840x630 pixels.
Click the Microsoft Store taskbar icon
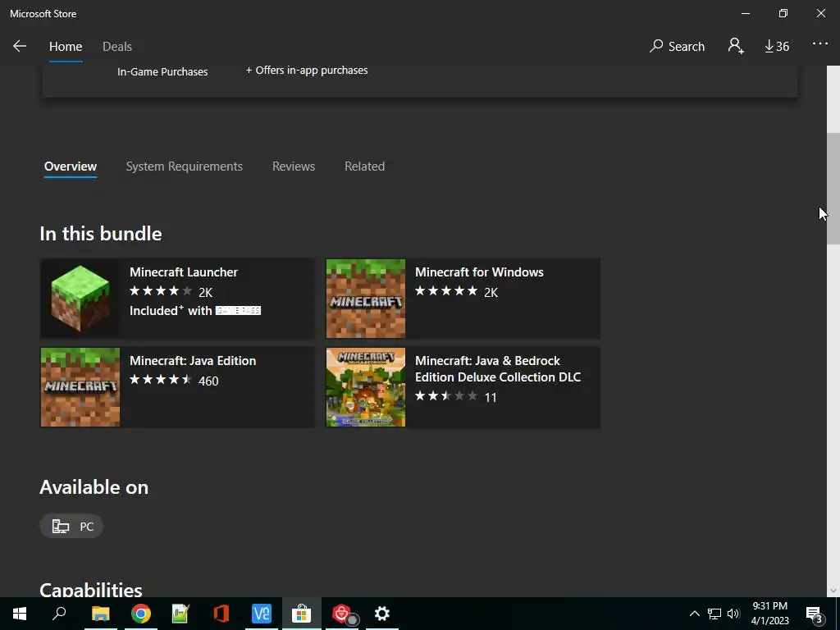pos(302,614)
